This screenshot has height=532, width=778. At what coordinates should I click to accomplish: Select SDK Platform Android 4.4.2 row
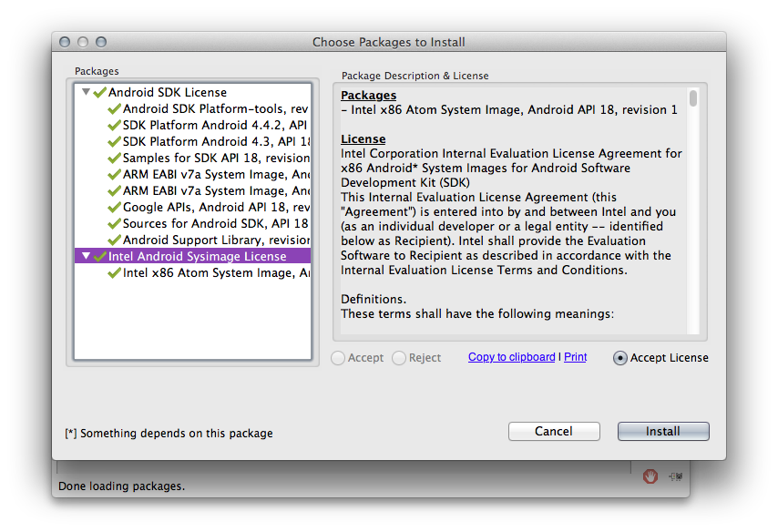(192, 125)
